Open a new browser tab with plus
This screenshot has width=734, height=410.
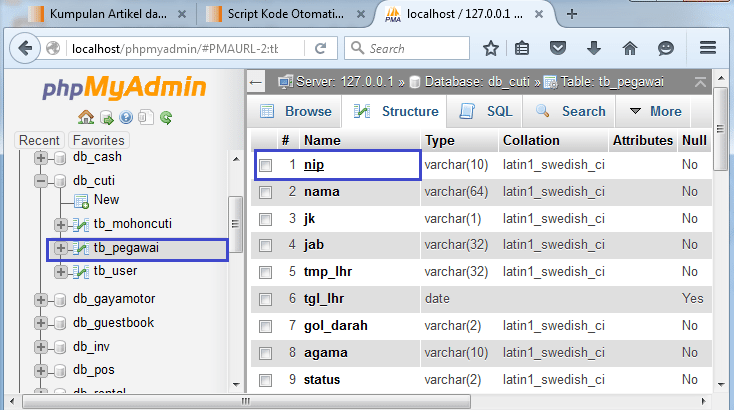pyautogui.click(x=572, y=14)
